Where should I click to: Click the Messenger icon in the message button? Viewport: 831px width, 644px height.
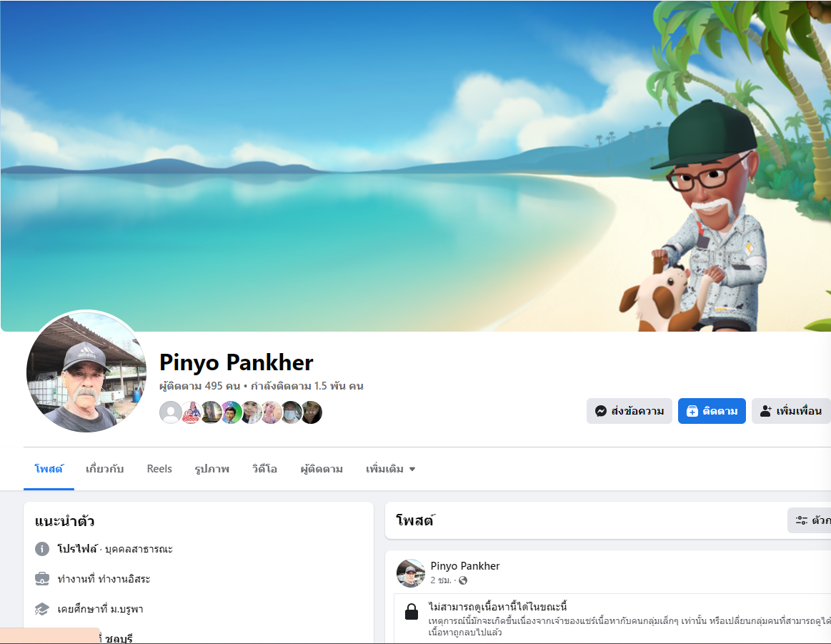tap(600, 411)
